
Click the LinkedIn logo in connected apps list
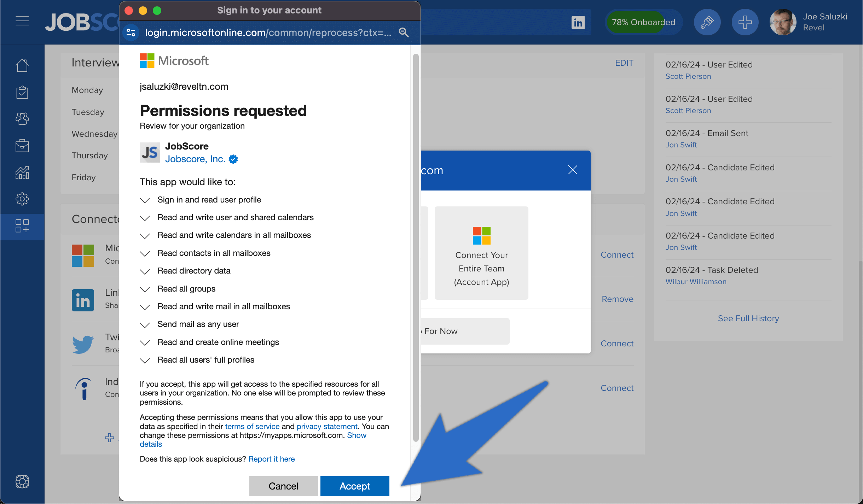[x=83, y=300]
